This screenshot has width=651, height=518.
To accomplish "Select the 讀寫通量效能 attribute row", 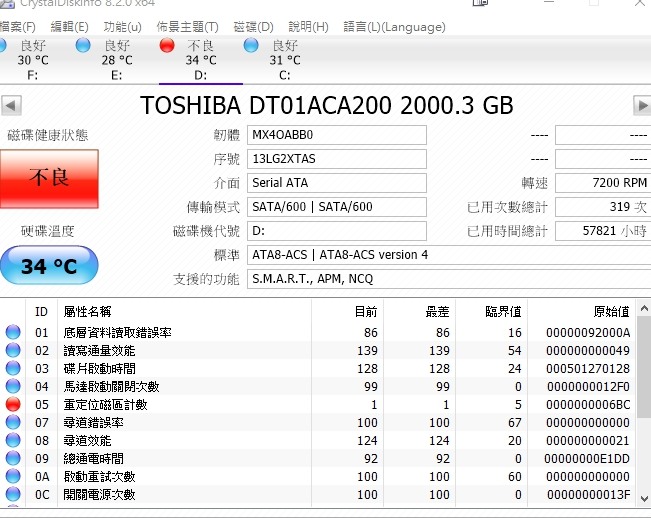I will pyautogui.click(x=318, y=350).
